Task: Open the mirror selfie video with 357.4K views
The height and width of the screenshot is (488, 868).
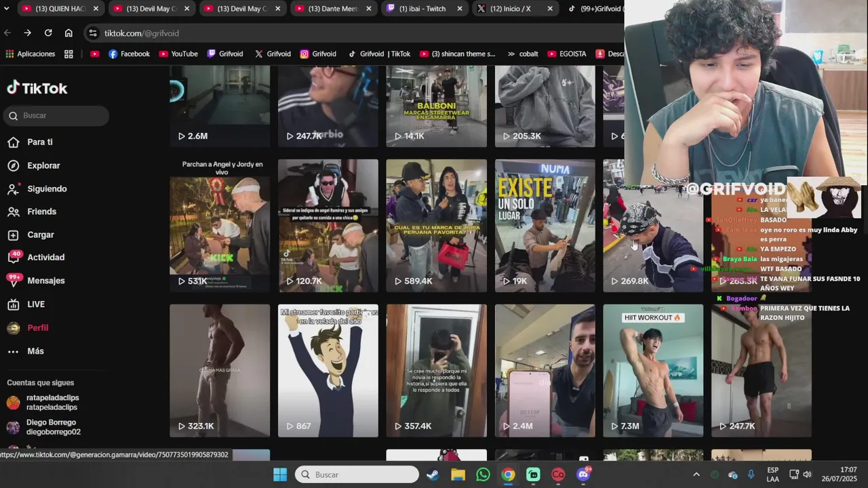Action: (x=437, y=371)
